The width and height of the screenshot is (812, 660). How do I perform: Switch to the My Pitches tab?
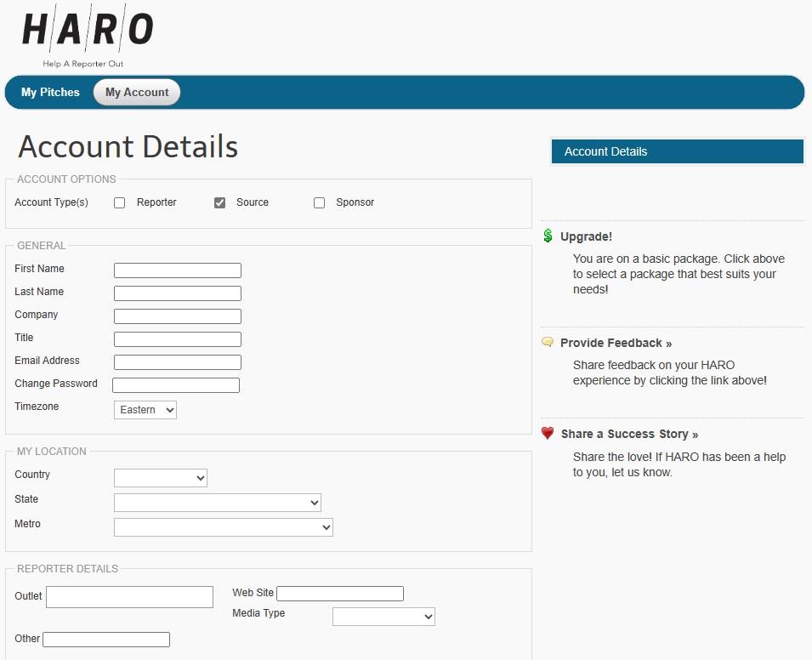coord(50,93)
